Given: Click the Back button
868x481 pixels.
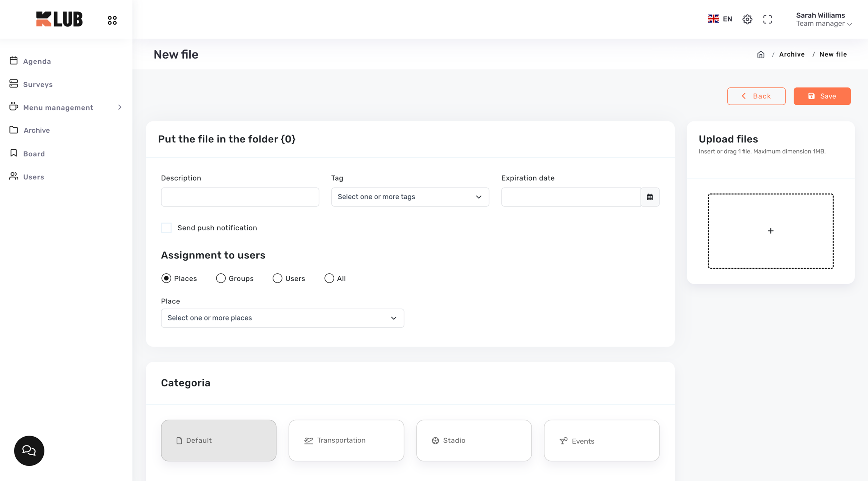Looking at the screenshot, I should coord(756,96).
